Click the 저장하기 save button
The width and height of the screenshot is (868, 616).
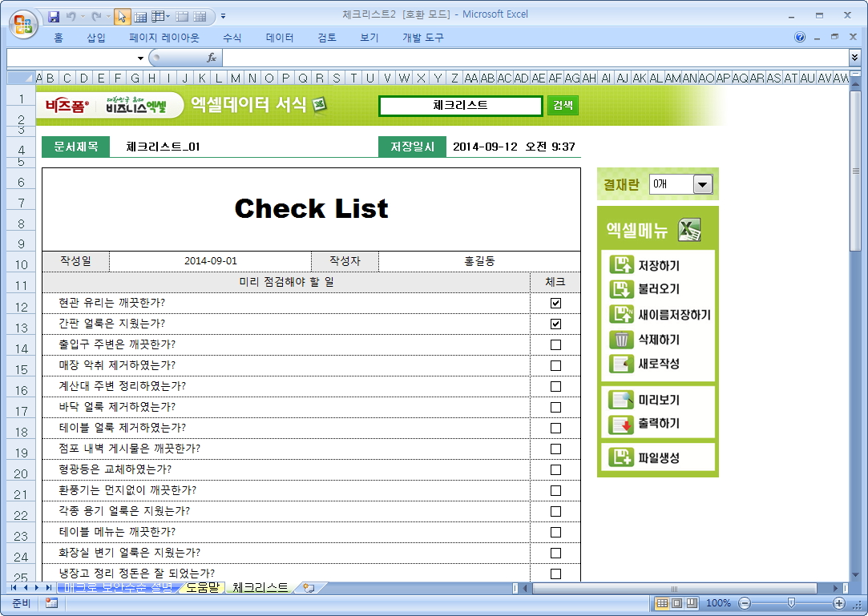[x=645, y=265]
